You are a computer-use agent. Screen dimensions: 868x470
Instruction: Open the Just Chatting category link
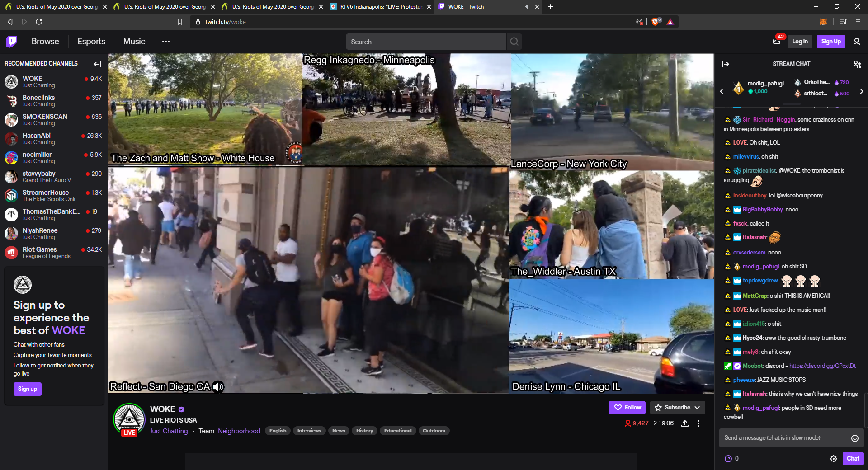[169, 431]
